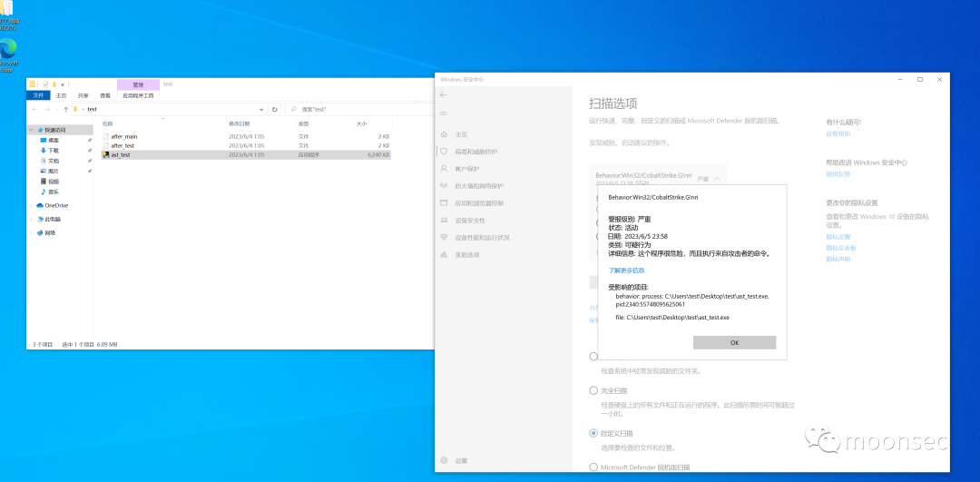The image size is (980, 482).
Task: Open the 隐私声明 link
Action: 838,259
